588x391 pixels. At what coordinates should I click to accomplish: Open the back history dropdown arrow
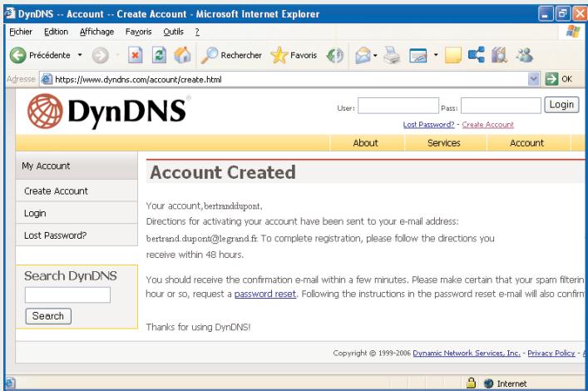click(80, 55)
